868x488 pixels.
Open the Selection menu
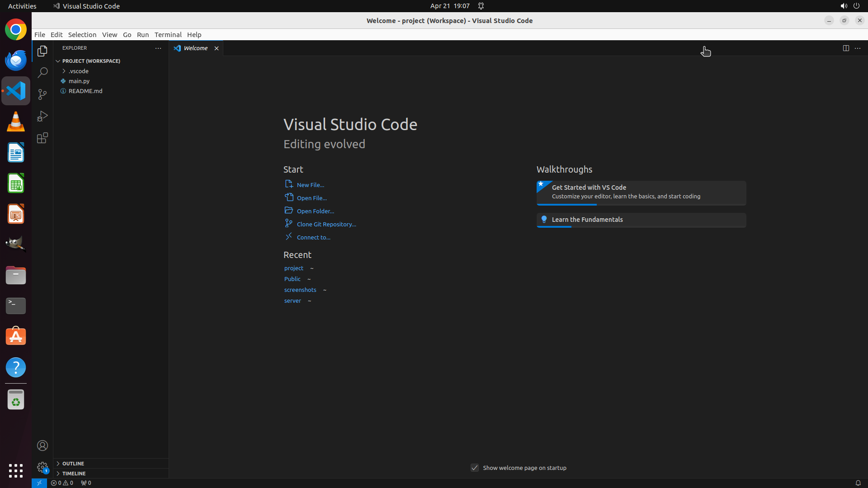pyautogui.click(x=82, y=34)
